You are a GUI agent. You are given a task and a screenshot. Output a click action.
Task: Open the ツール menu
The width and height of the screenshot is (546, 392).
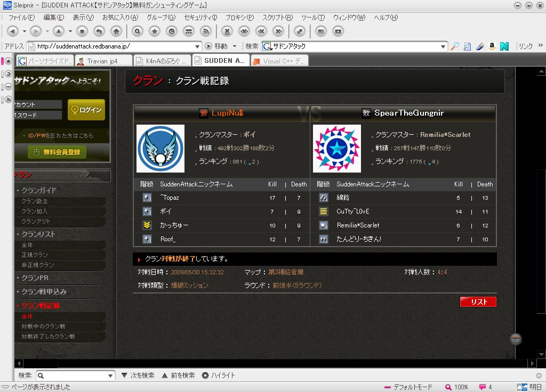click(312, 18)
